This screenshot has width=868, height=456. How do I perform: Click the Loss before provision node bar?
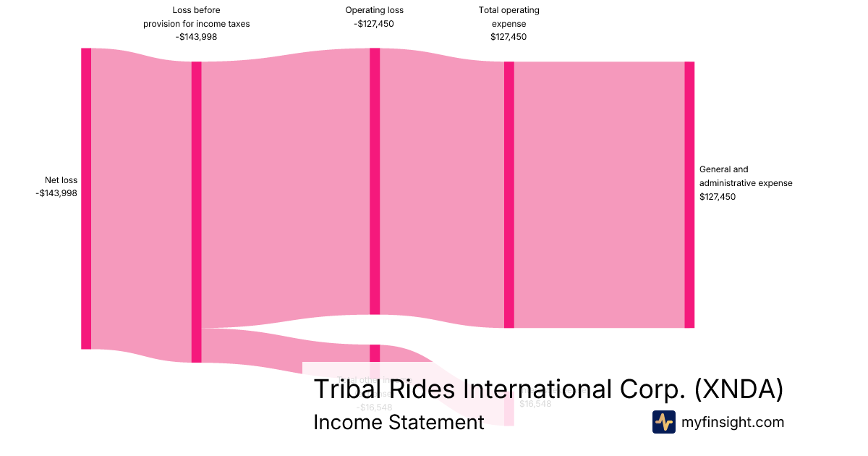196,212
